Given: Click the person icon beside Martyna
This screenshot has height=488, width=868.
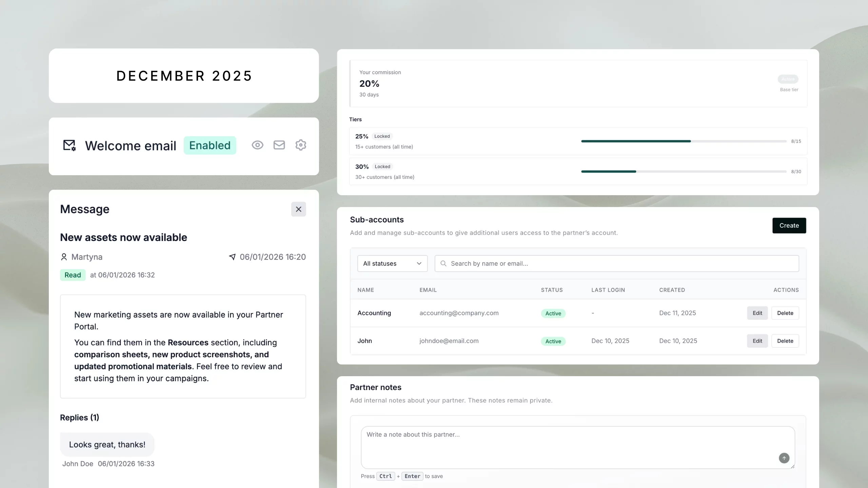Looking at the screenshot, I should click(64, 257).
